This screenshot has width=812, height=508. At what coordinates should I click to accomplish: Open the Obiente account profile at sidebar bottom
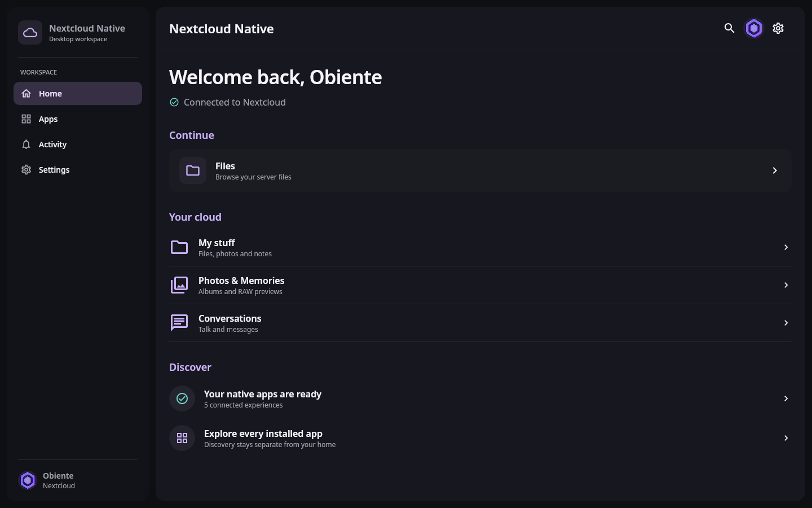click(78, 480)
